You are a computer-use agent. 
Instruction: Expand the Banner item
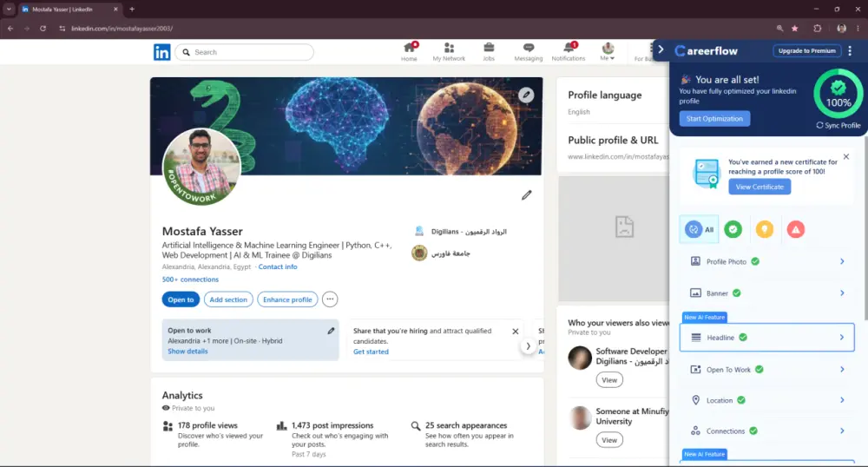click(767, 293)
